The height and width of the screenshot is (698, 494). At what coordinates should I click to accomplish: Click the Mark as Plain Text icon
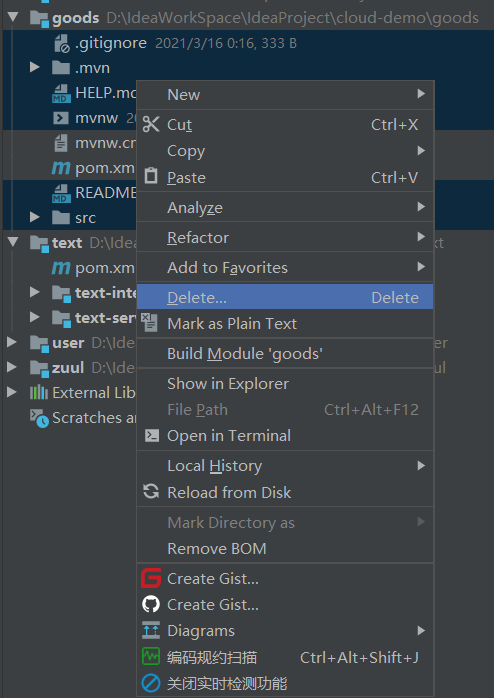pos(149,322)
